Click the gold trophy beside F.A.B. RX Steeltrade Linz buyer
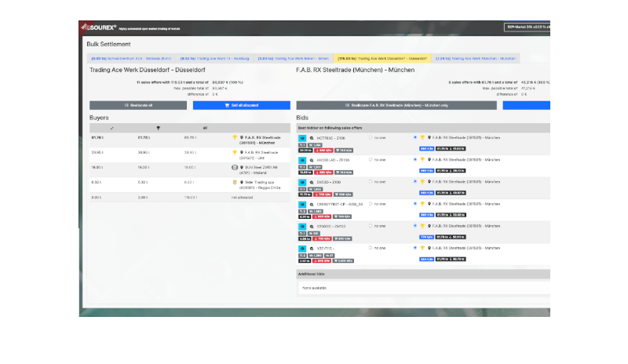The height and width of the screenshot is (364, 628). point(235,152)
